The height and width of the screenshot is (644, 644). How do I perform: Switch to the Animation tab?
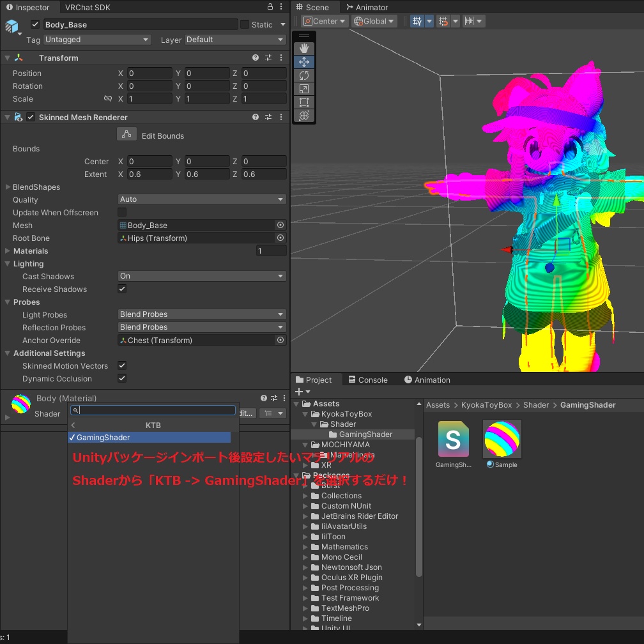point(427,380)
